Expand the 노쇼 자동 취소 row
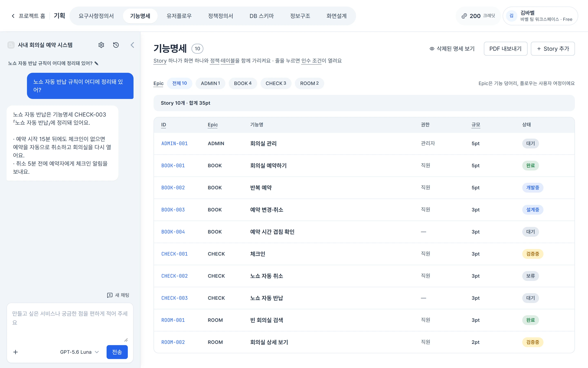 (x=364, y=276)
